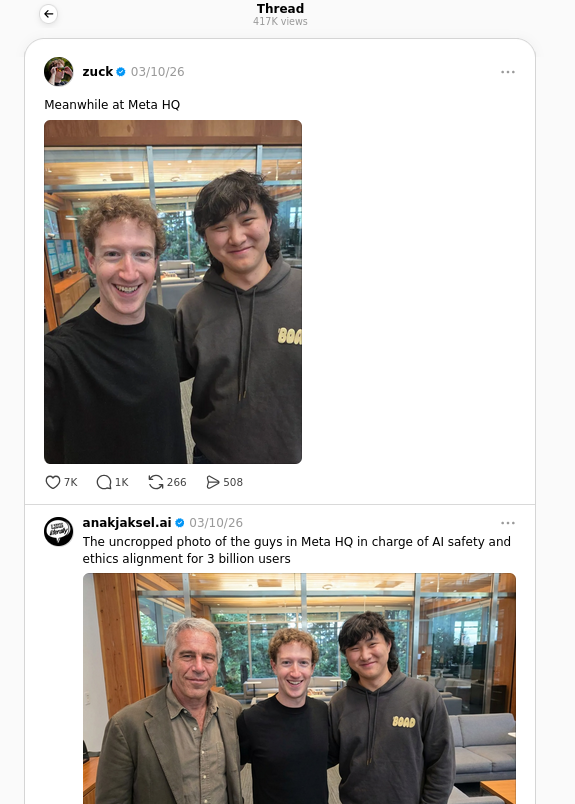Expand the more options menu on anakjaksel.ai's reply
Viewport: 575px width, 804px height.
tap(508, 522)
